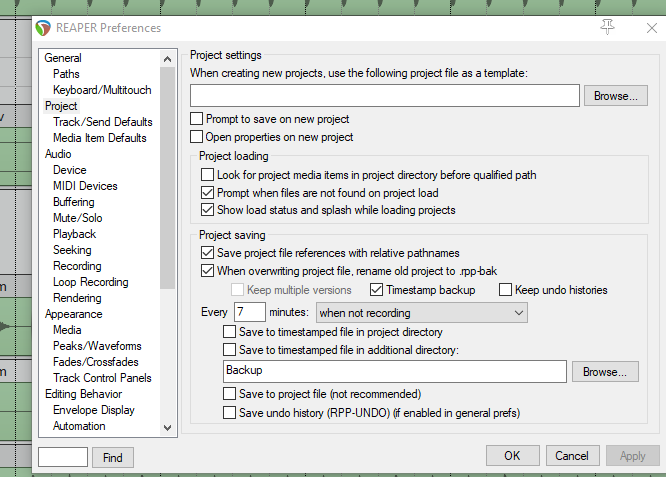
Task: Browse for additional backup directory
Action: [x=605, y=372]
